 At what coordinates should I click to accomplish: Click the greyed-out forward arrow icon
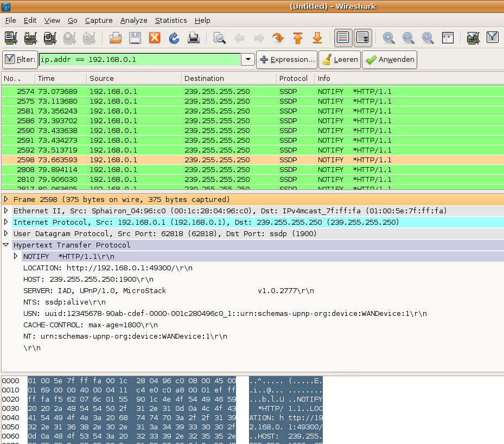[259, 38]
